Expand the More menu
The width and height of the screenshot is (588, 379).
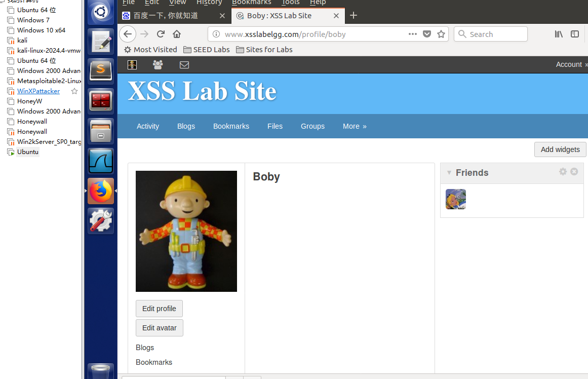tap(355, 127)
